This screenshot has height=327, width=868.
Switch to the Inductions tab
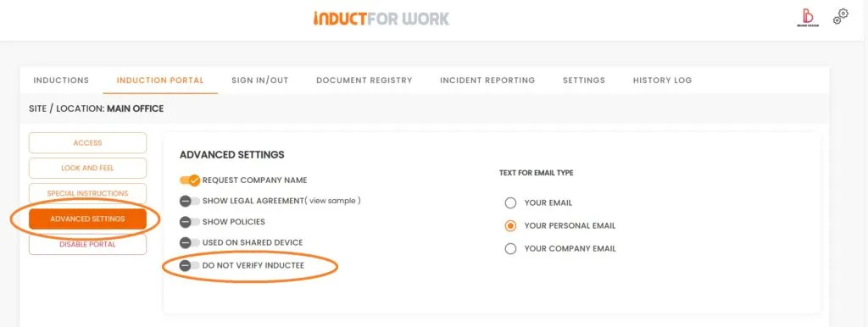point(61,80)
